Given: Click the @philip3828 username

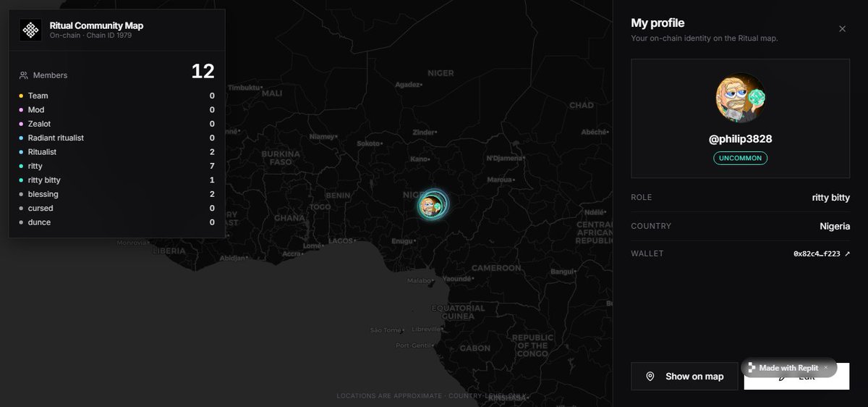Looking at the screenshot, I should click(741, 138).
